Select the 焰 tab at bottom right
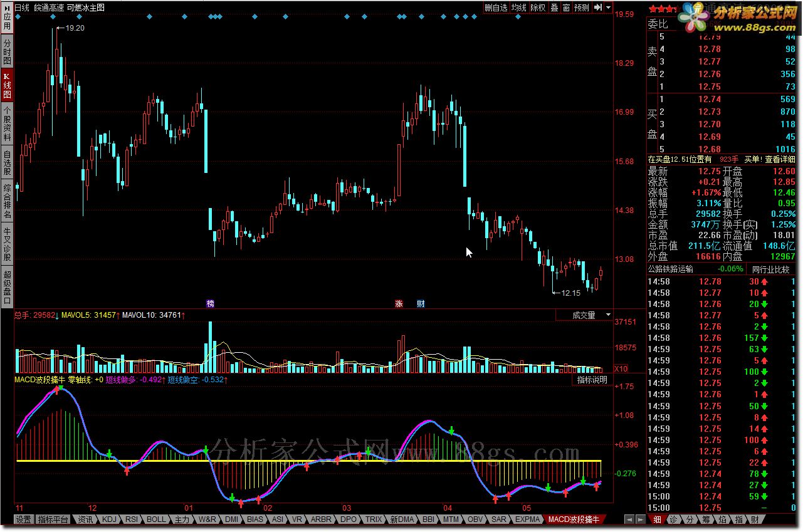Image resolution: width=803 pixels, height=532 pixels. [x=723, y=519]
